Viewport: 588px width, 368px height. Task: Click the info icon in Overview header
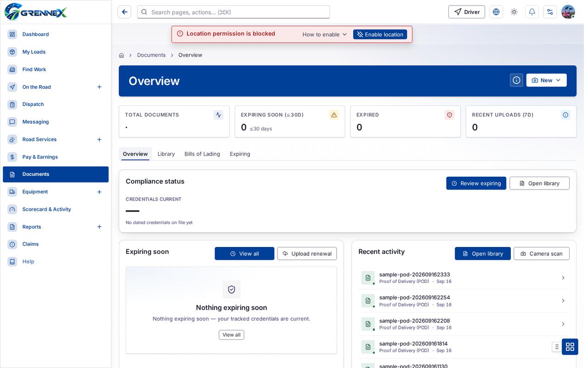click(x=516, y=80)
